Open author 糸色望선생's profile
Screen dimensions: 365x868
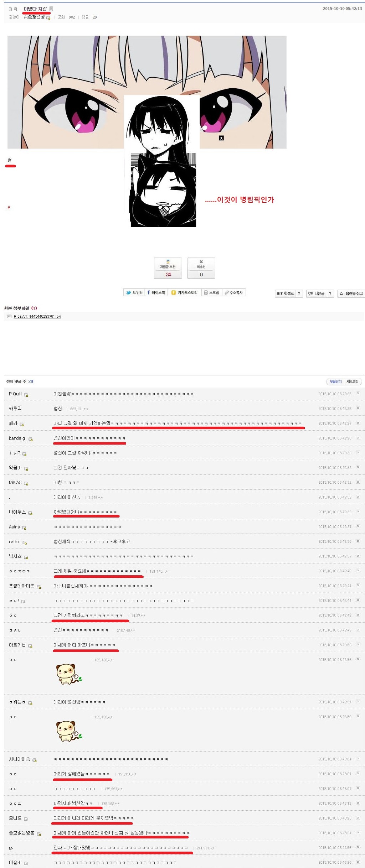(x=34, y=17)
